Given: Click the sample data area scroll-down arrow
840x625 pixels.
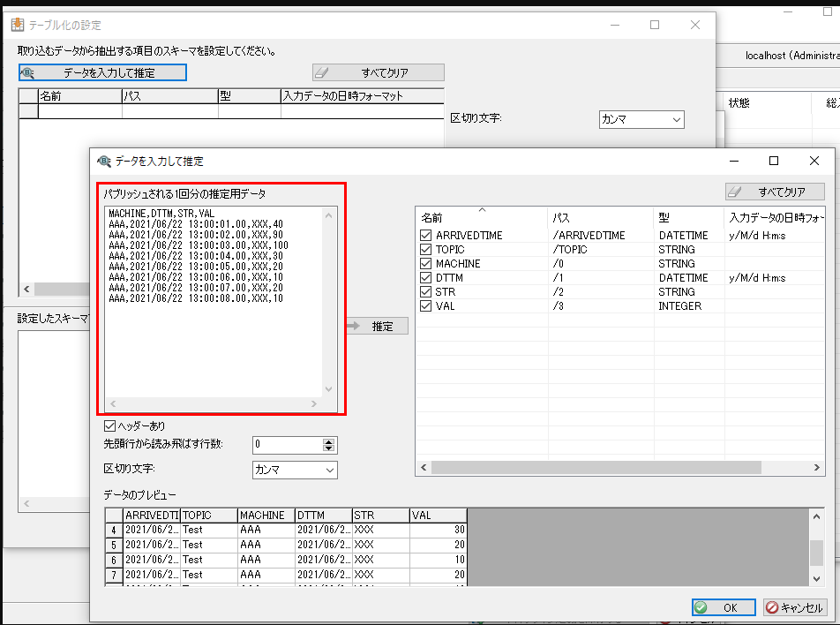Looking at the screenshot, I should (x=329, y=389).
